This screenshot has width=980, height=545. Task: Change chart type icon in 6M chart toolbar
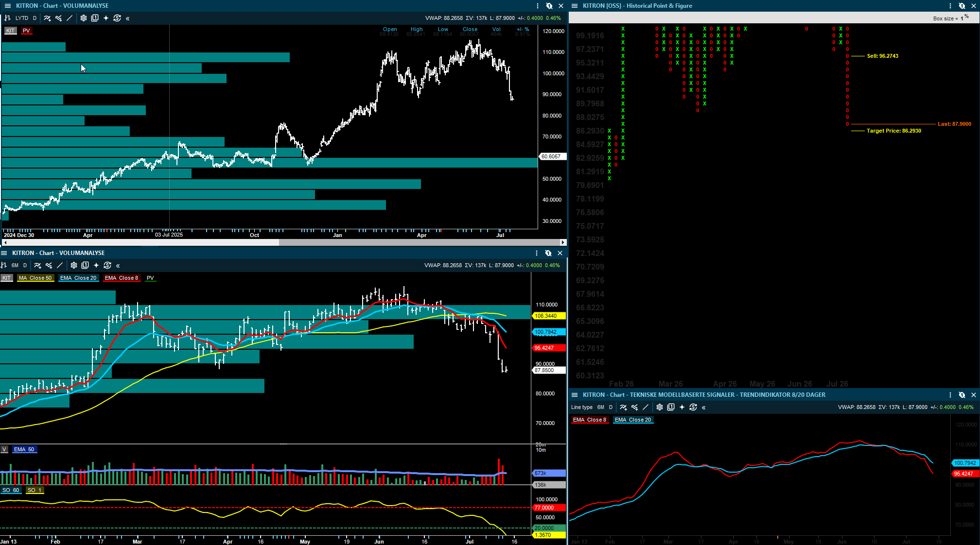(3, 265)
